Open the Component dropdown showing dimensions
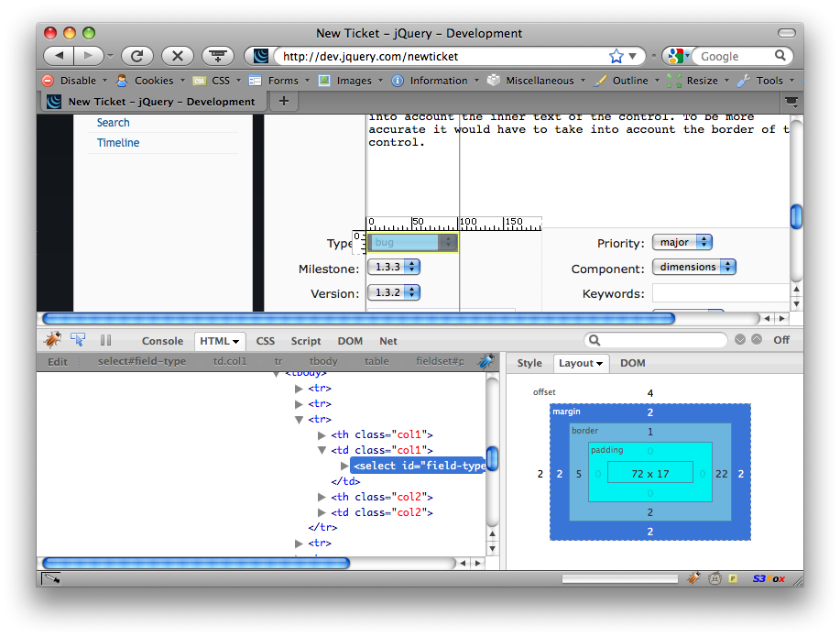Image resolution: width=840 pixels, height=637 pixels. coord(693,267)
